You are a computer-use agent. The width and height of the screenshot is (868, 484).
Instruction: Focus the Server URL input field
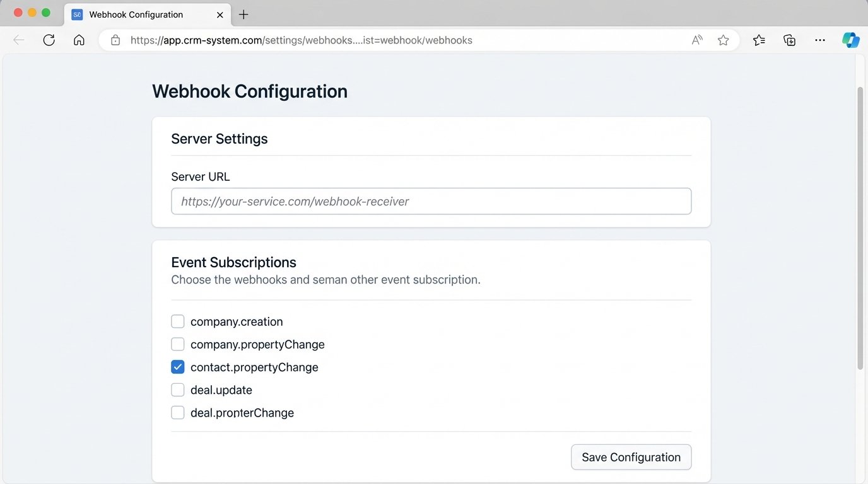pyautogui.click(x=431, y=202)
